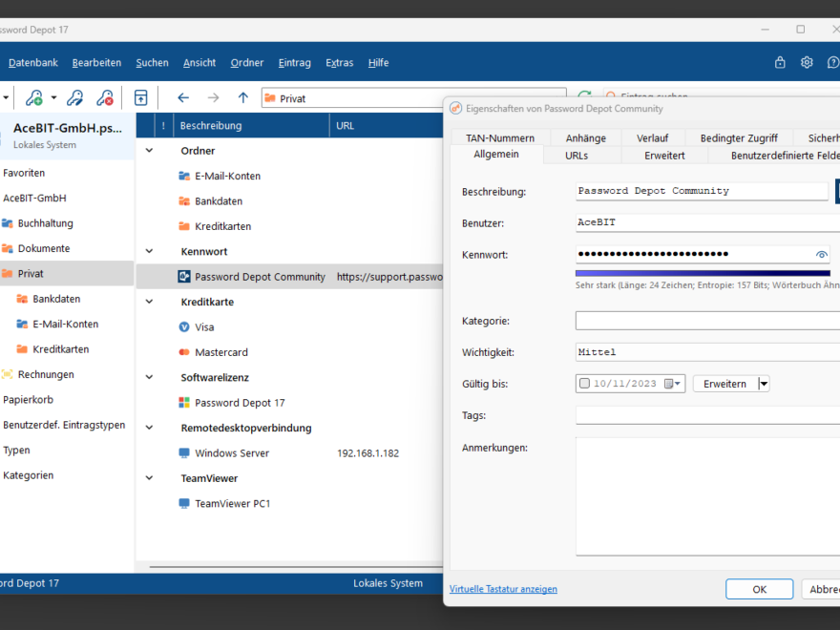Switch to the Anhänge tab
Image resolution: width=840 pixels, height=630 pixels.
coord(585,137)
